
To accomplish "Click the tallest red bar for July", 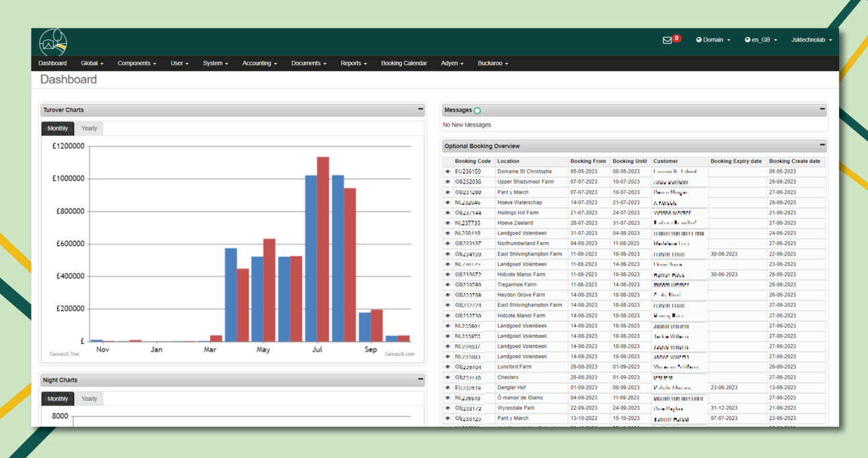I will [323, 249].
